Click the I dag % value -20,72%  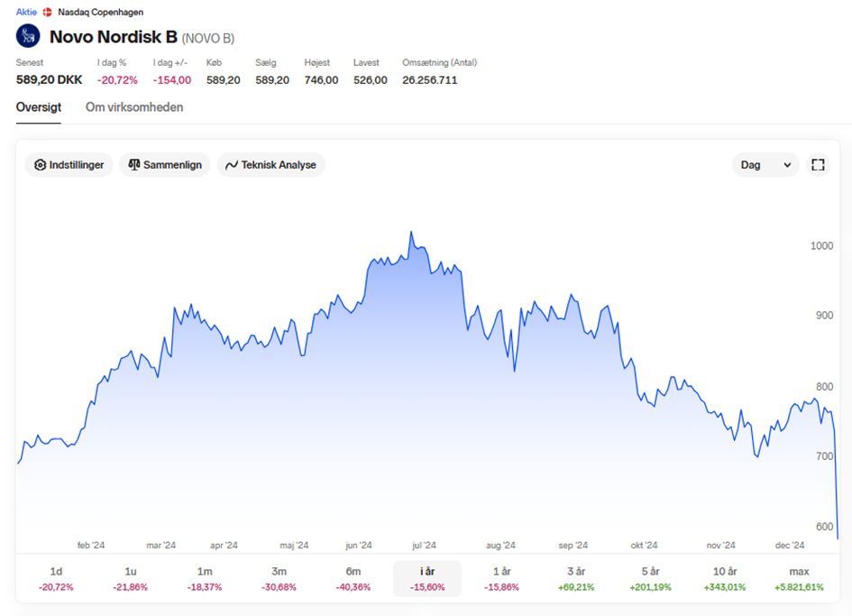tap(117, 80)
